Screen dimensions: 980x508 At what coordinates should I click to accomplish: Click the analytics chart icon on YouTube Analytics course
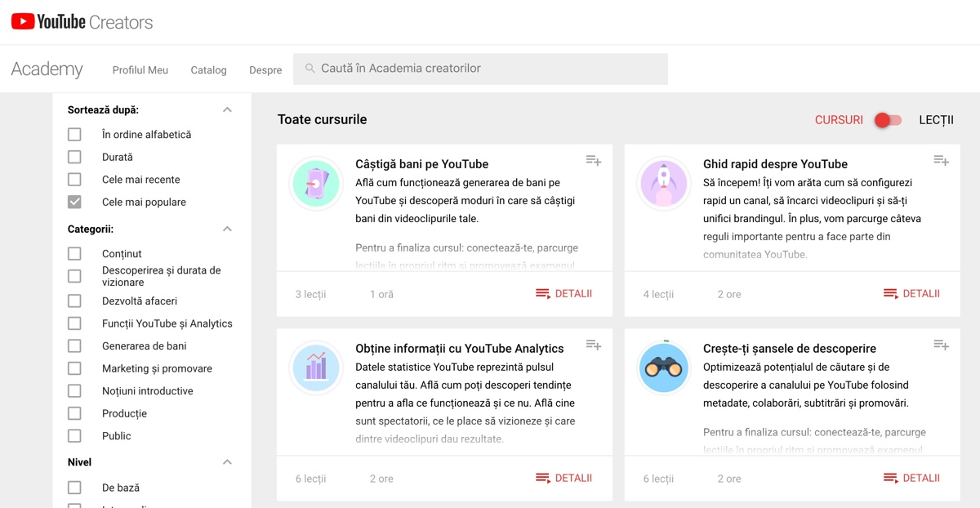point(316,368)
